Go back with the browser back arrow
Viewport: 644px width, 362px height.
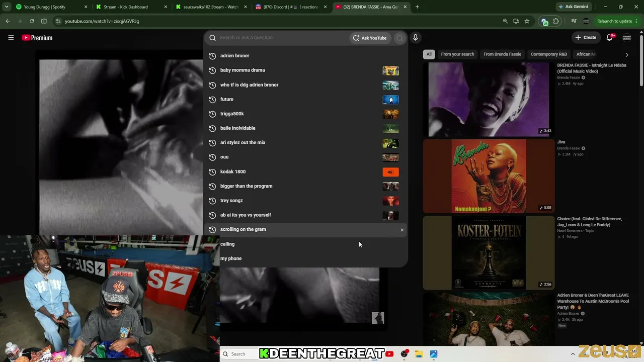click(8, 21)
